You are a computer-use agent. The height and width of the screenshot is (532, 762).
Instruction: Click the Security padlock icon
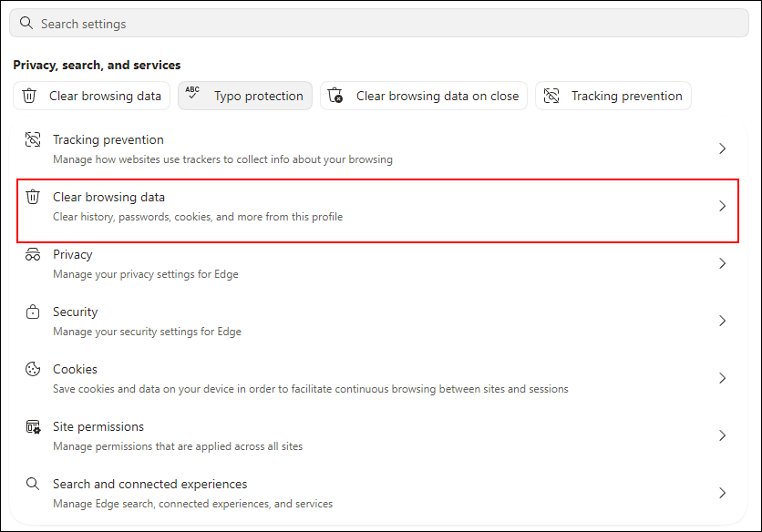tap(33, 312)
